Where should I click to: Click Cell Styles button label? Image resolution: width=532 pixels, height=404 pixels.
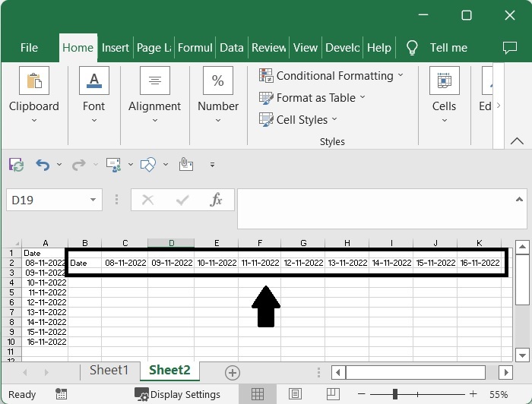pos(302,120)
